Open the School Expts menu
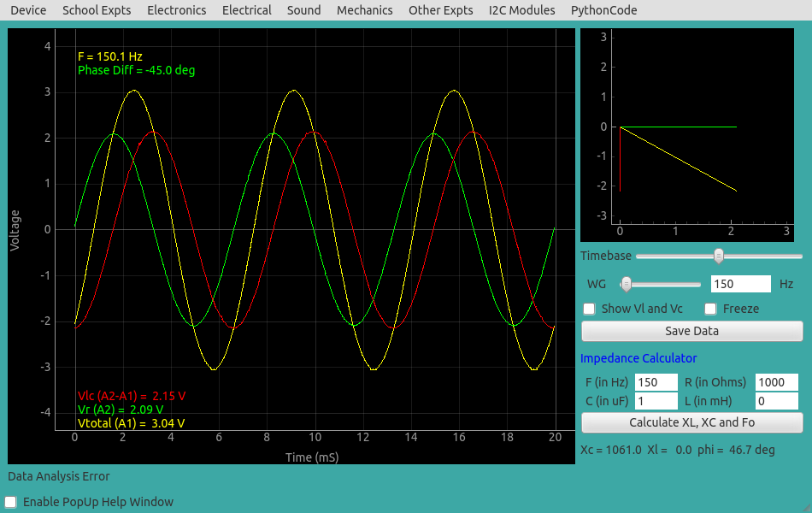This screenshot has height=513, width=812. (x=96, y=10)
